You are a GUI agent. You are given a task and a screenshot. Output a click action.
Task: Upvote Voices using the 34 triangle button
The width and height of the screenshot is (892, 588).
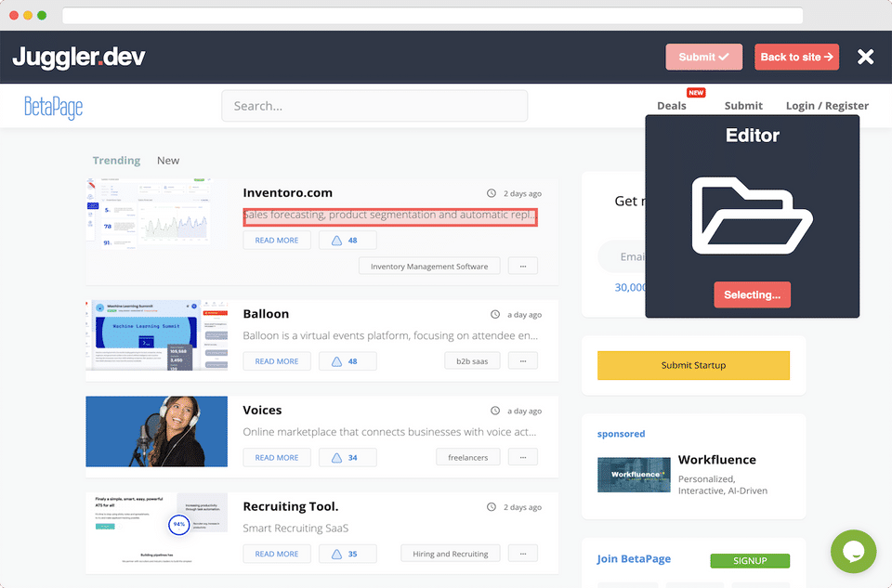[x=347, y=457]
